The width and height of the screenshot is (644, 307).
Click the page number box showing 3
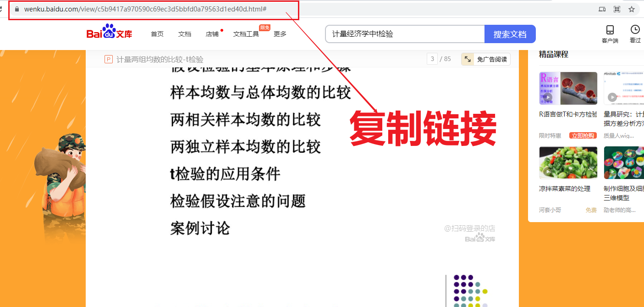point(432,59)
